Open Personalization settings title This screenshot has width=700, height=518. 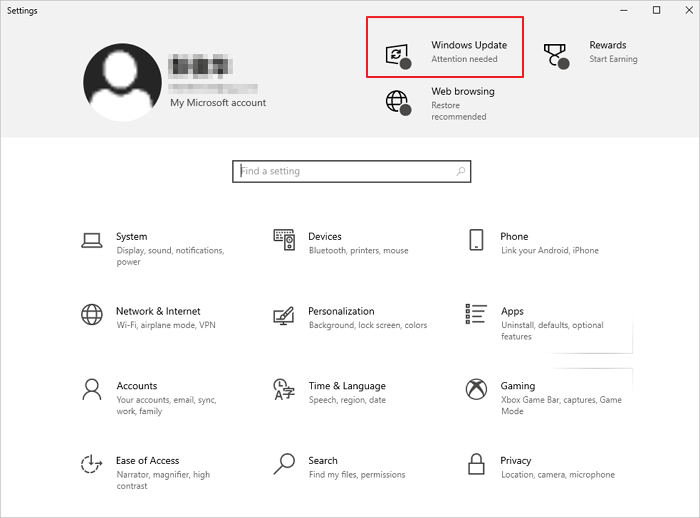click(342, 311)
